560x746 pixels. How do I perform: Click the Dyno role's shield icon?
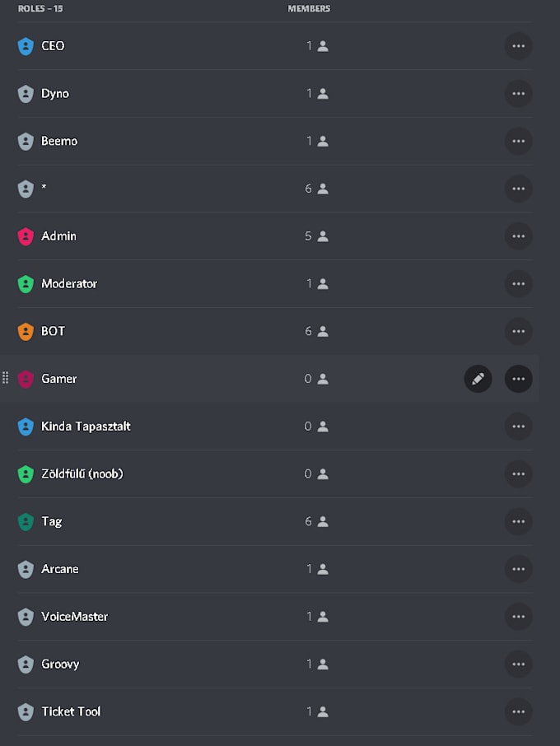pos(26,94)
